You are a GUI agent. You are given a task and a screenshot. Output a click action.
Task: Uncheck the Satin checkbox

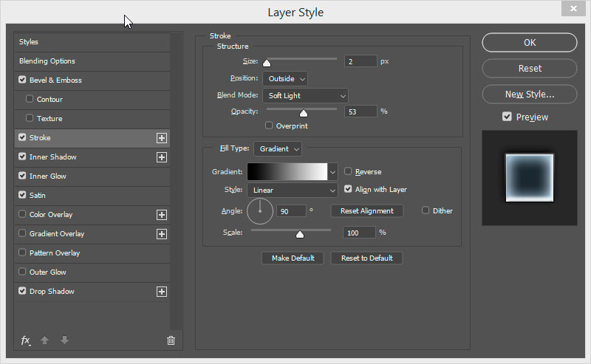tap(22, 195)
